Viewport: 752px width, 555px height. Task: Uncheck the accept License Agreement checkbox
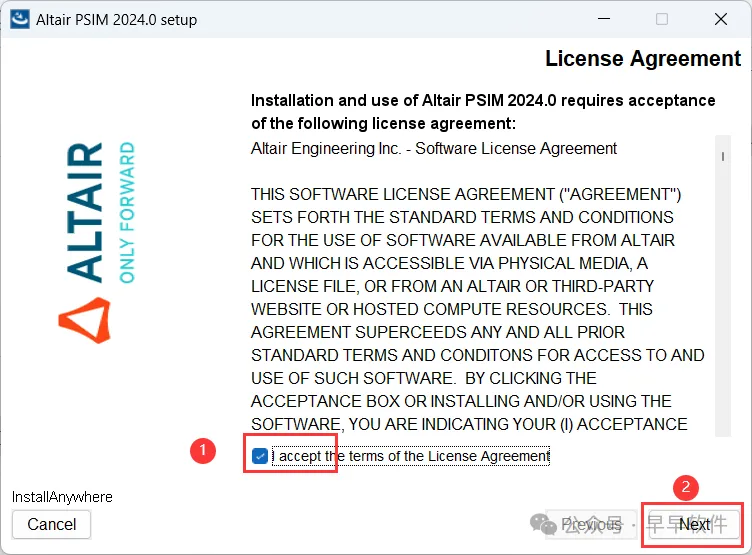pyautogui.click(x=259, y=456)
